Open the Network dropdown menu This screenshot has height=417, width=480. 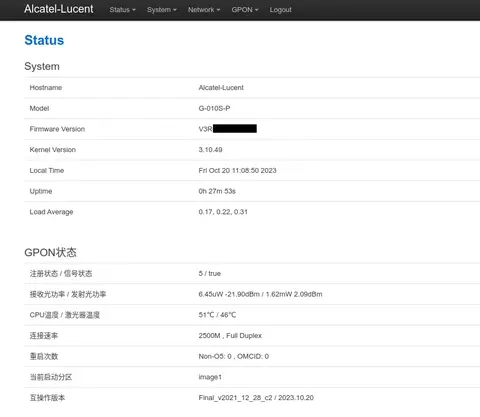[x=204, y=10]
